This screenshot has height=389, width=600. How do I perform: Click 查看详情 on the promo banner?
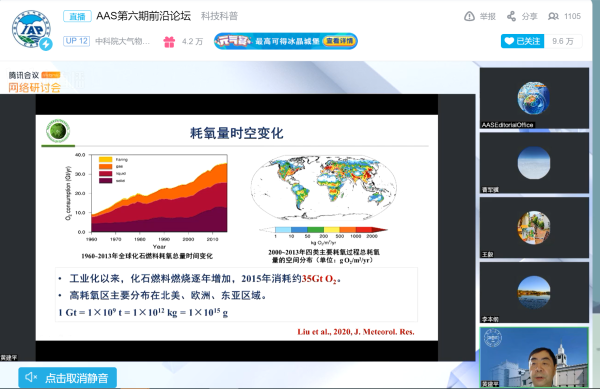[x=339, y=41]
